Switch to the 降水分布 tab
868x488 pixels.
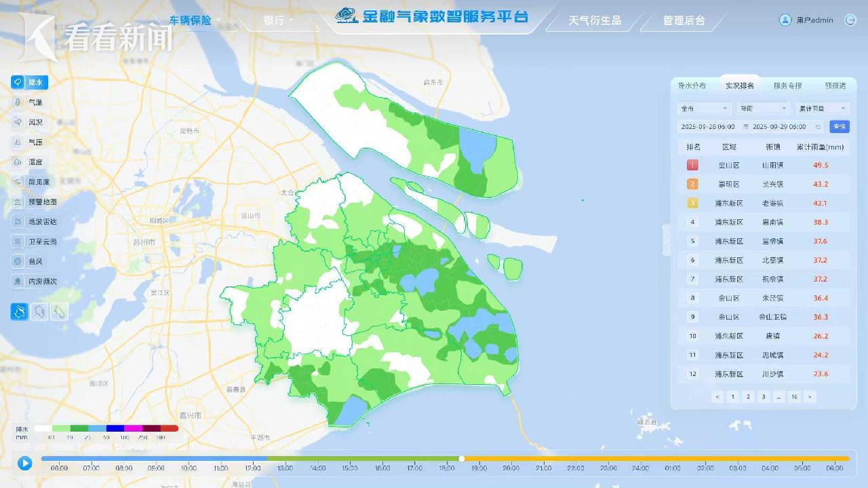[x=692, y=86]
